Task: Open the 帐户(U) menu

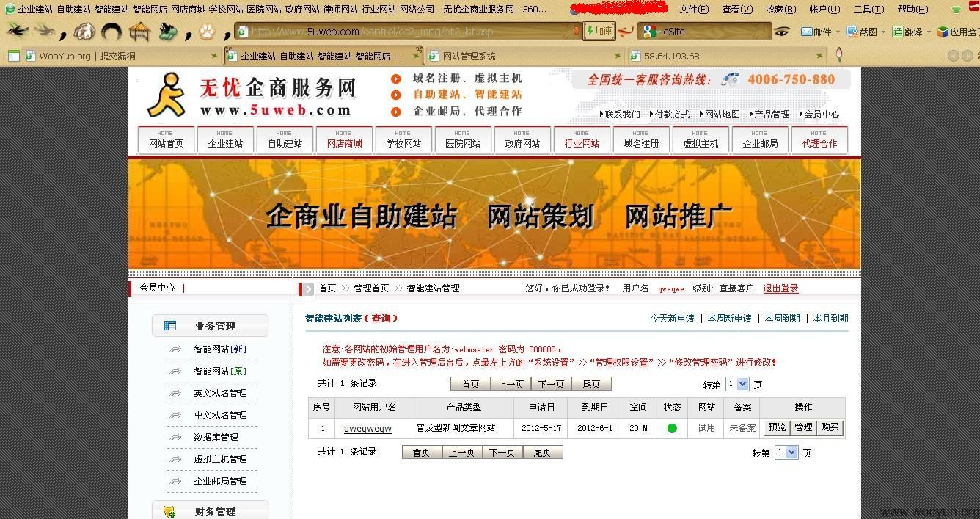Action: point(824,10)
